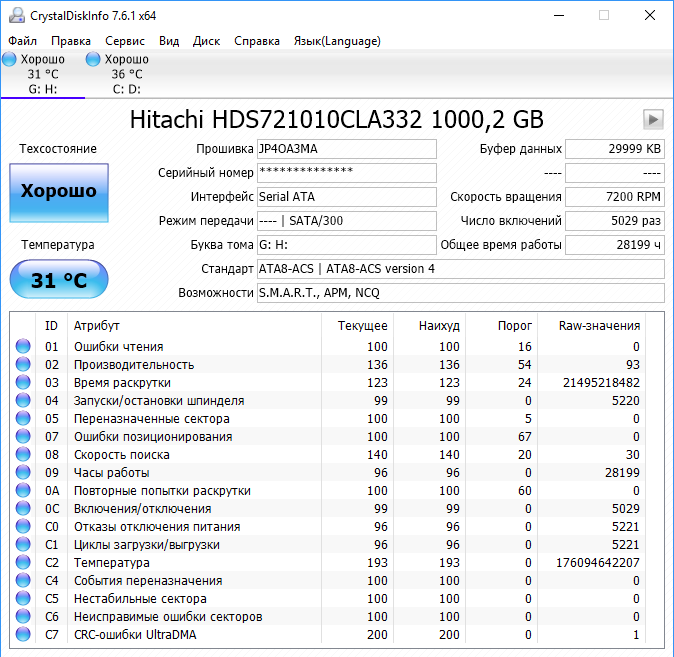Click the Буква тома field

click(x=347, y=245)
